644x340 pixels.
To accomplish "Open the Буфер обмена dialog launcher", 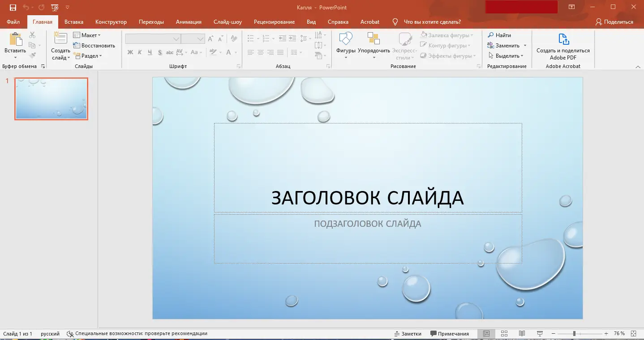I will click(43, 66).
